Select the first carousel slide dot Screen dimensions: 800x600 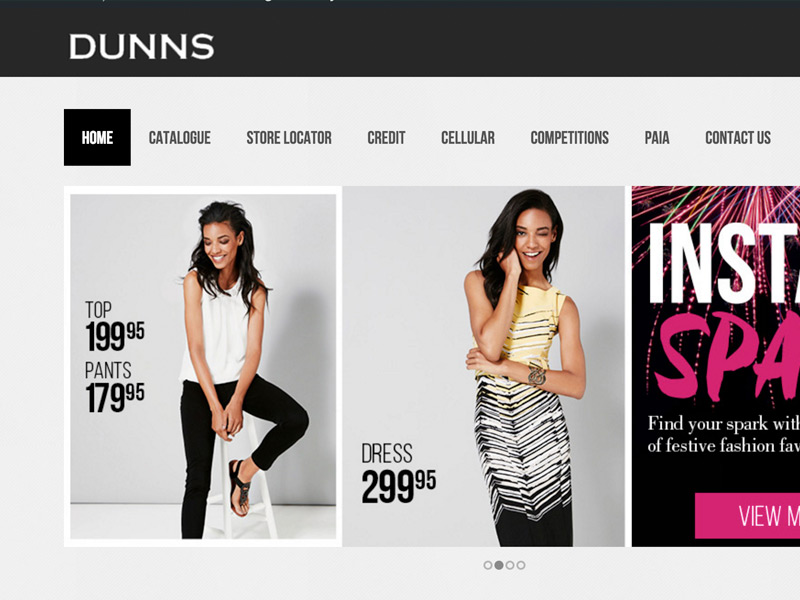point(488,565)
